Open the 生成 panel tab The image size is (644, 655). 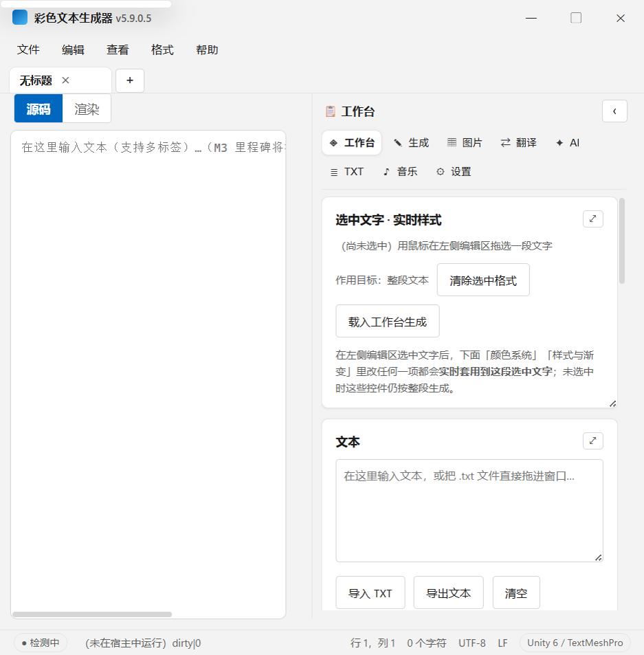pyautogui.click(x=412, y=143)
